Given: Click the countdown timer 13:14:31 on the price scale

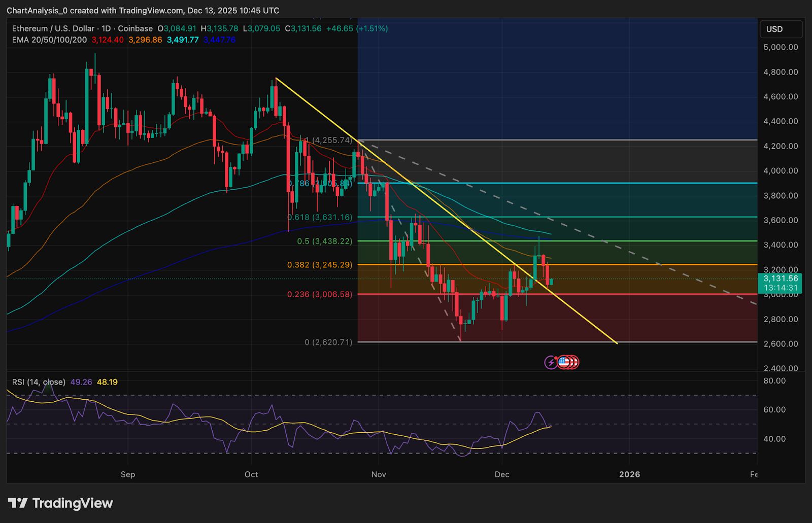Looking at the screenshot, I should (781, 287).
